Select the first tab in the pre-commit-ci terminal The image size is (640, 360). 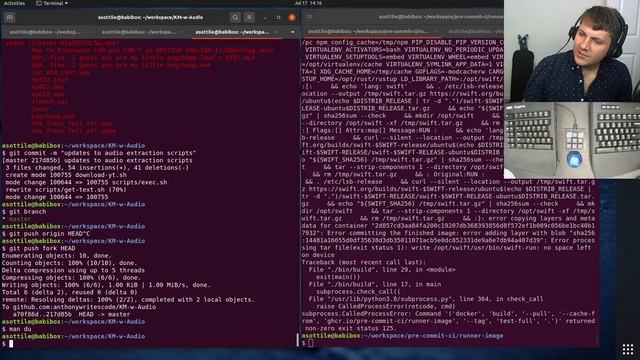(371, 31)
